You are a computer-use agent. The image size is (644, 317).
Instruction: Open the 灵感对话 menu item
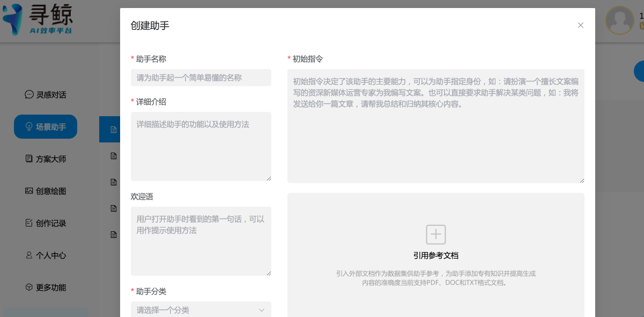point(51,95)
